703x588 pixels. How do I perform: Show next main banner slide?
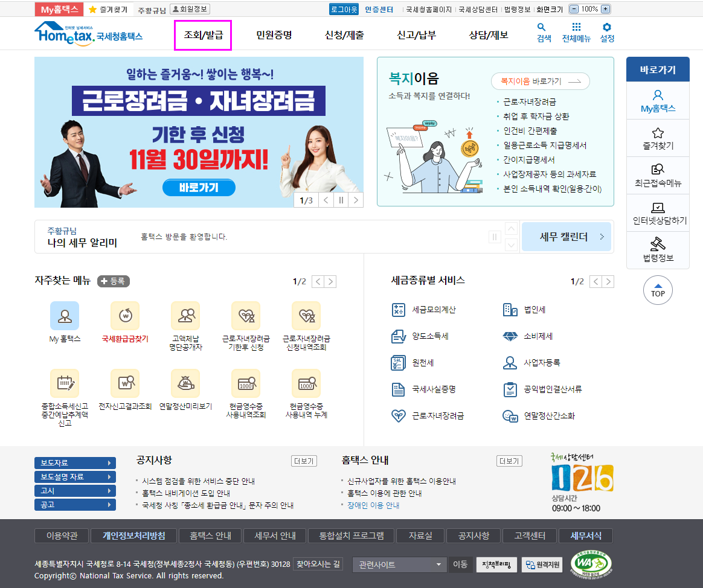click(x=356, y=200)
